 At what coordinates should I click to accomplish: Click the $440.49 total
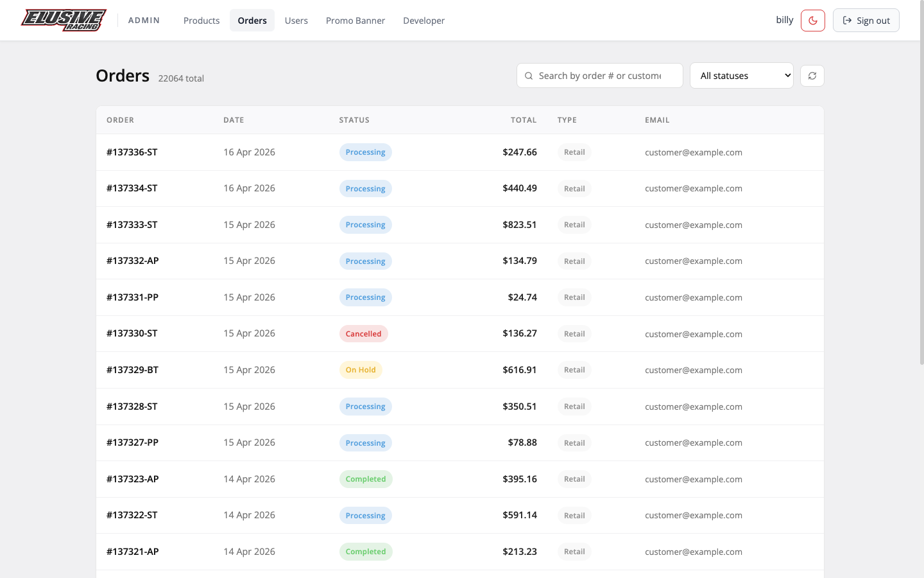[520, 188]
